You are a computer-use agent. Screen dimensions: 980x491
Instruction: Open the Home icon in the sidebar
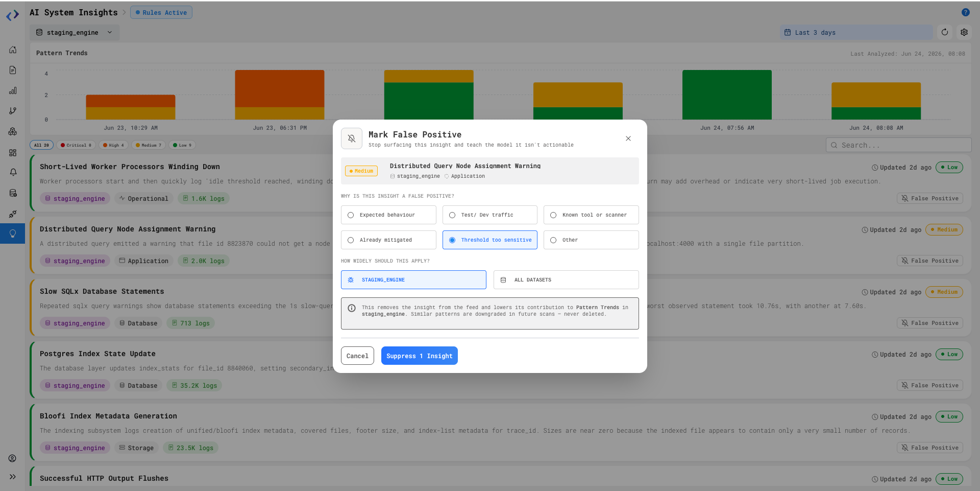click(13, 50)
